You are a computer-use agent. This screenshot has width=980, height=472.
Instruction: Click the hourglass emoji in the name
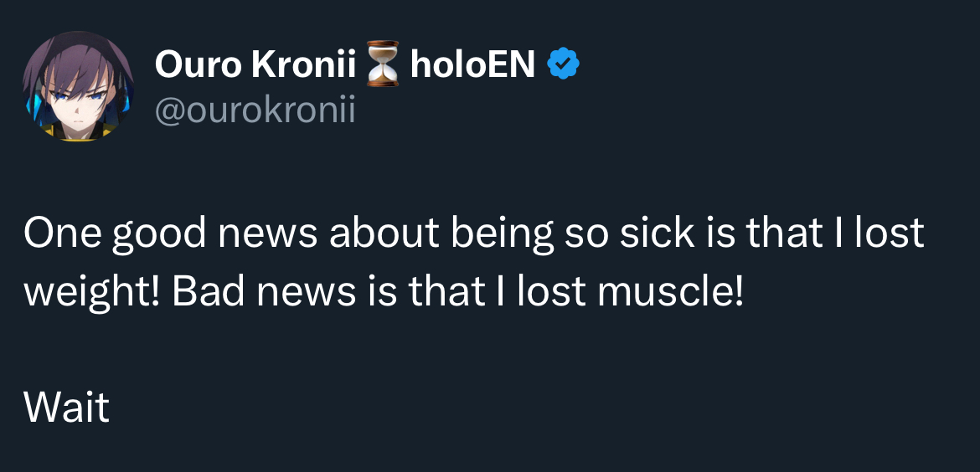384,65
